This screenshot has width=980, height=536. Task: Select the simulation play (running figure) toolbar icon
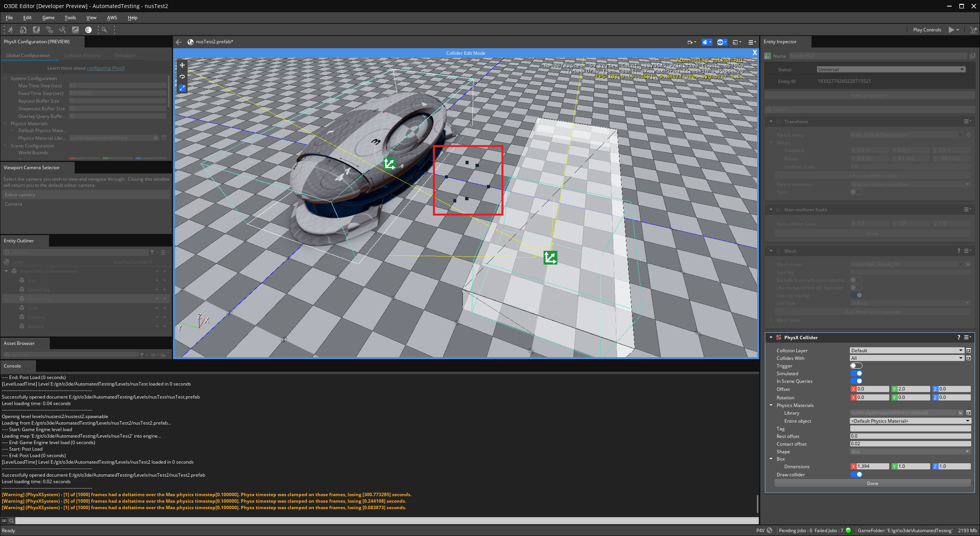(x=10, y=29)
